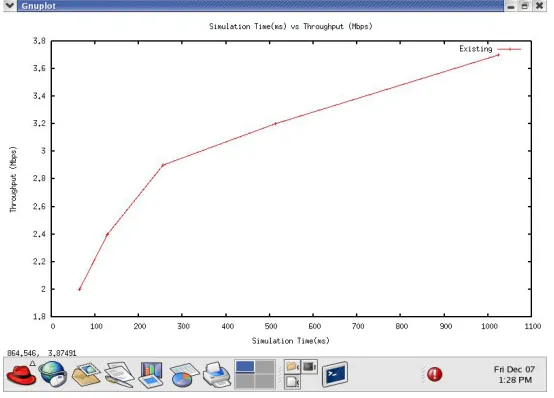Click the x-axis tick label 1100
The width and height of the screenshot is (554, 398).
pos(533,326)
